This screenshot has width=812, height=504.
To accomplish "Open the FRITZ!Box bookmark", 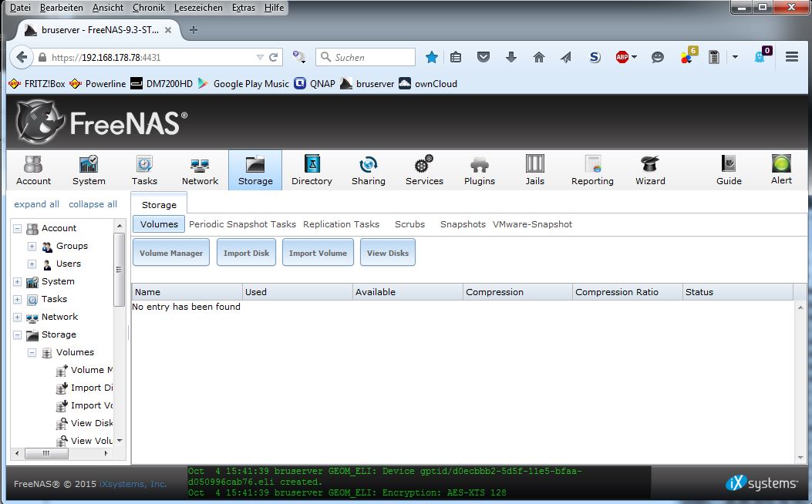I will point(37,83).
